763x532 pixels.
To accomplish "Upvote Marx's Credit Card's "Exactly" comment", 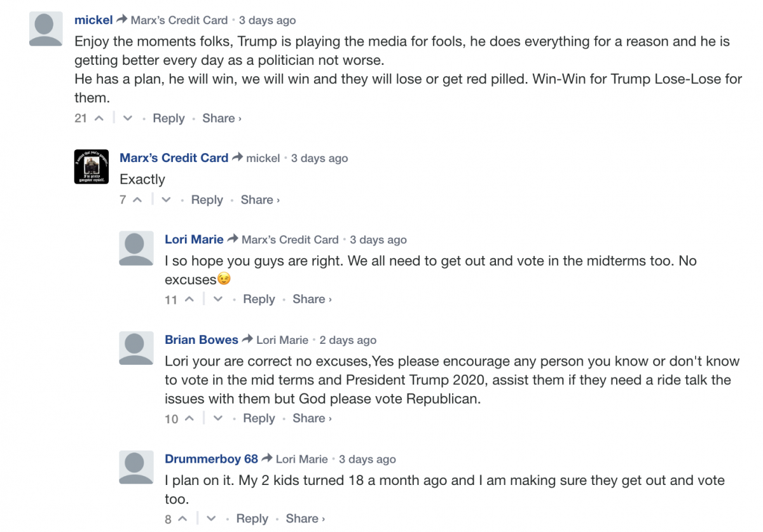I will click(137, 200).
